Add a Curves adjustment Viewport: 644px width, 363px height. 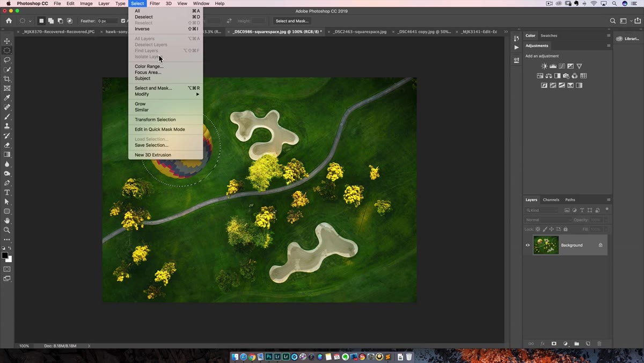pos(562,66)
